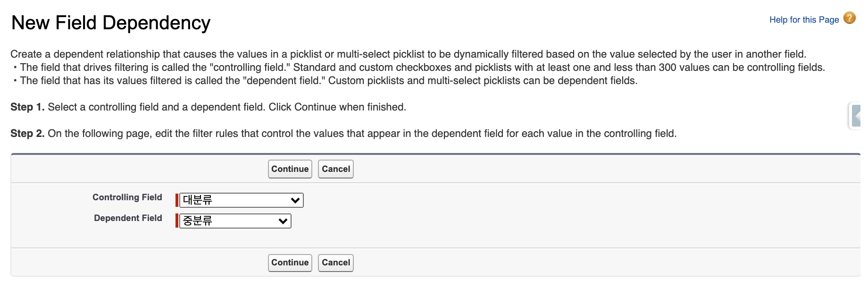Image resolution: width=868 pixels, height=289 pixels.
Task: Click the Controlling Field label
Action: coord(127,197)
